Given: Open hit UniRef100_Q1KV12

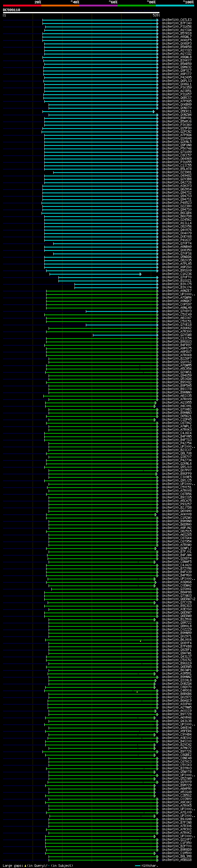Looking at the screenshot, I should pyautogui.click(x=176, y=362).
